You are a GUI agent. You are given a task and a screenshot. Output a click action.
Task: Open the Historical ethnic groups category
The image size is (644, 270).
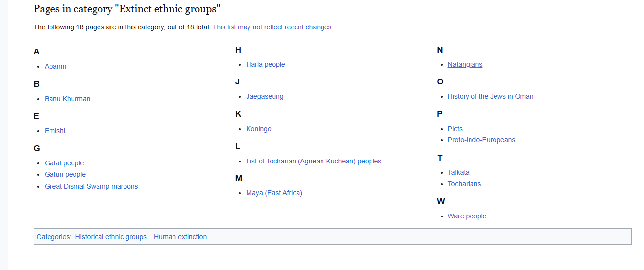[x=111, y=237]
